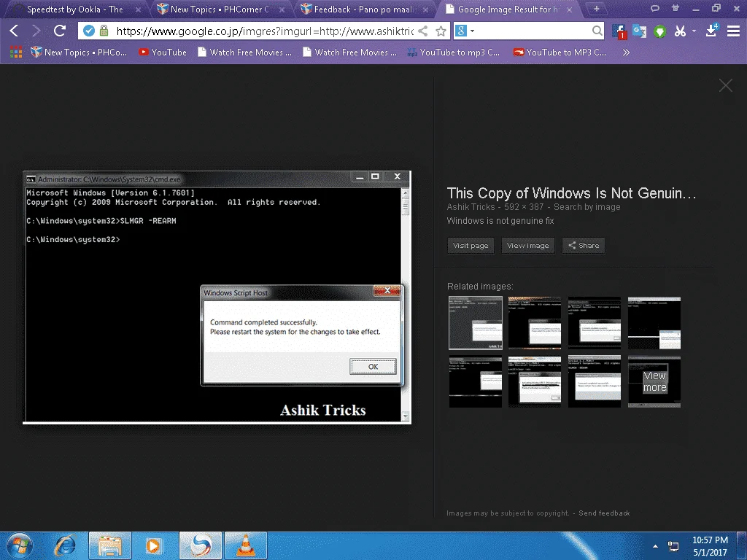The image size is (747, 560).
Task: Open the Facebook extension with notification badge
Action: (619, 31)
